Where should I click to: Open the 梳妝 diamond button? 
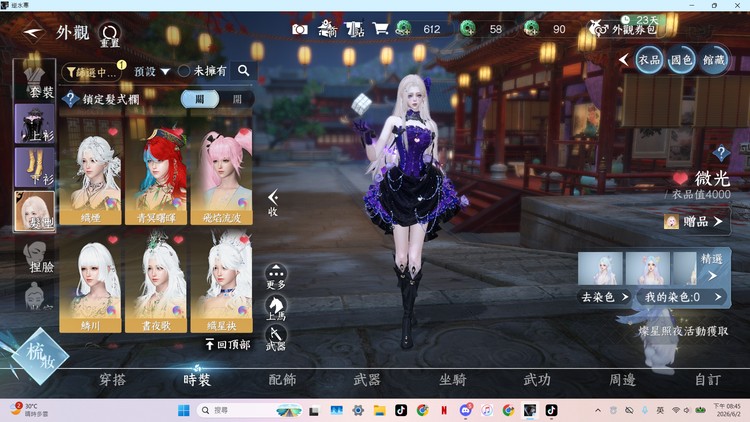(40, 355)
